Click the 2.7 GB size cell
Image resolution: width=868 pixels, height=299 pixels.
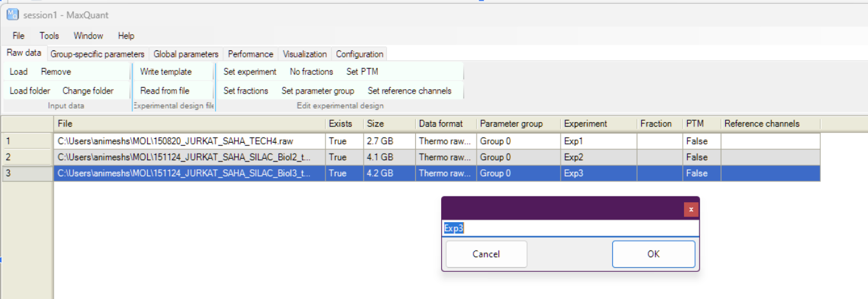tap(389, 141)
